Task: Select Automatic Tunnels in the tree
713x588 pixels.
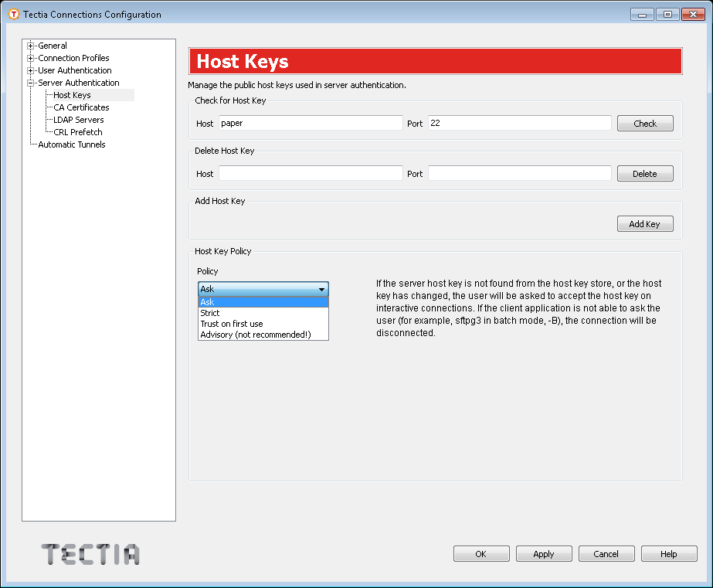Action: click(x=71, y=144)
